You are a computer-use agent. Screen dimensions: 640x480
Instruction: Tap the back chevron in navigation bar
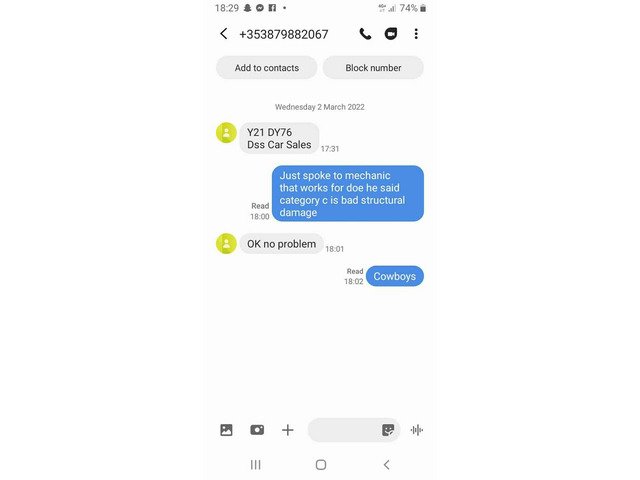387,464
